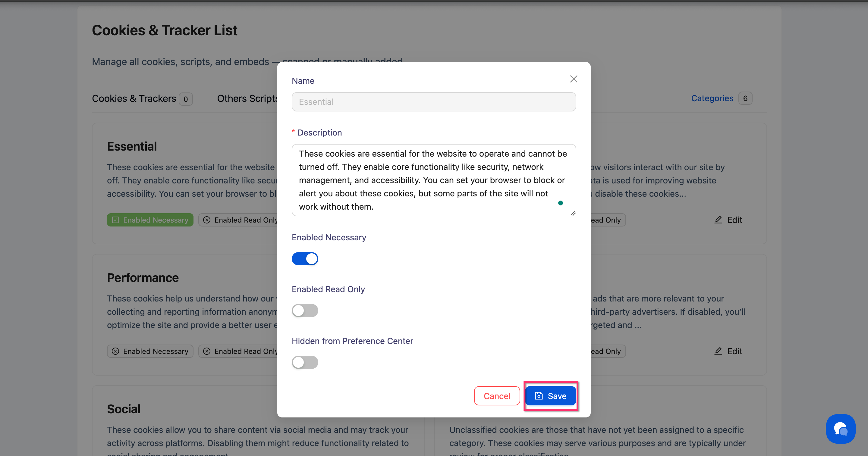
Task: Click the Essential name input field
Action: [x=433, y=102]
